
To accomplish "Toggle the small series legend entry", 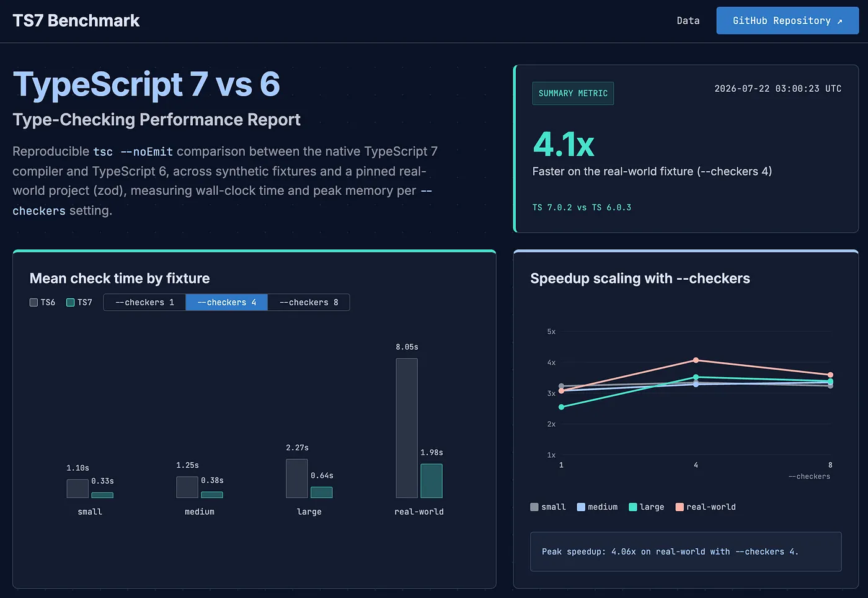I will [x=548, y=507].
